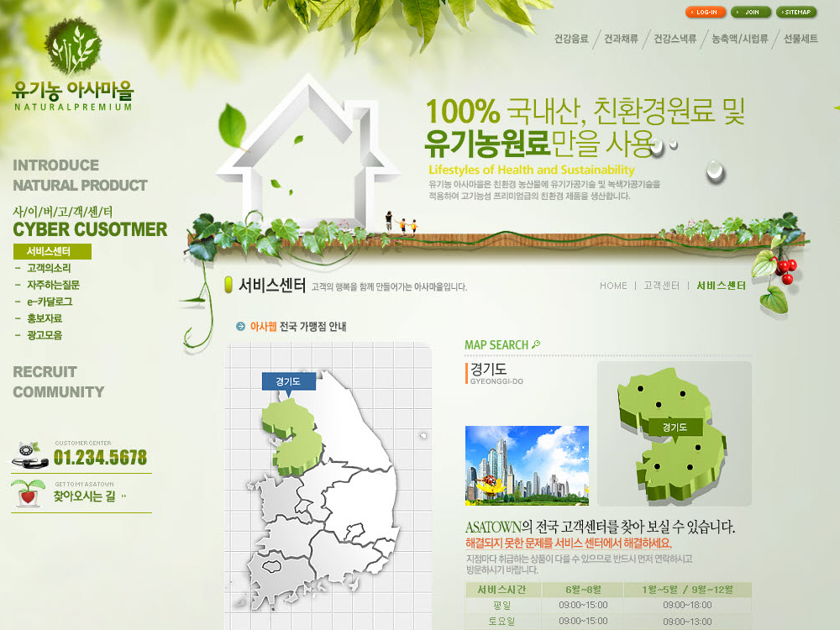Expand the INTRODUCE sidebar section
This screenshot has height=630, width=840.
point(55,165)
